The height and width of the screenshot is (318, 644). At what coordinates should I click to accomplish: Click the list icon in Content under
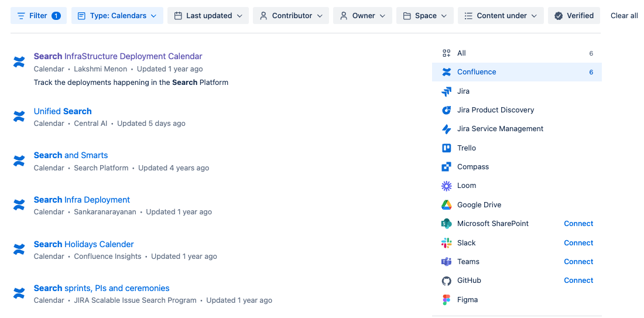coord(468,16)
